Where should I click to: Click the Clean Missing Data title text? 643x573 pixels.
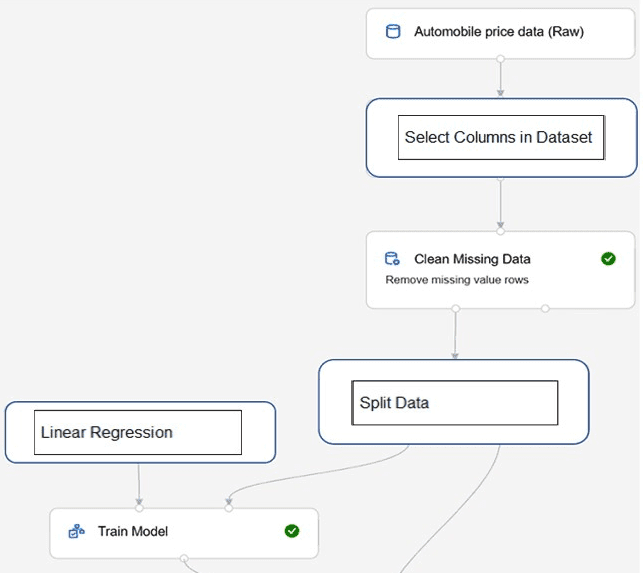coord(472,259)
